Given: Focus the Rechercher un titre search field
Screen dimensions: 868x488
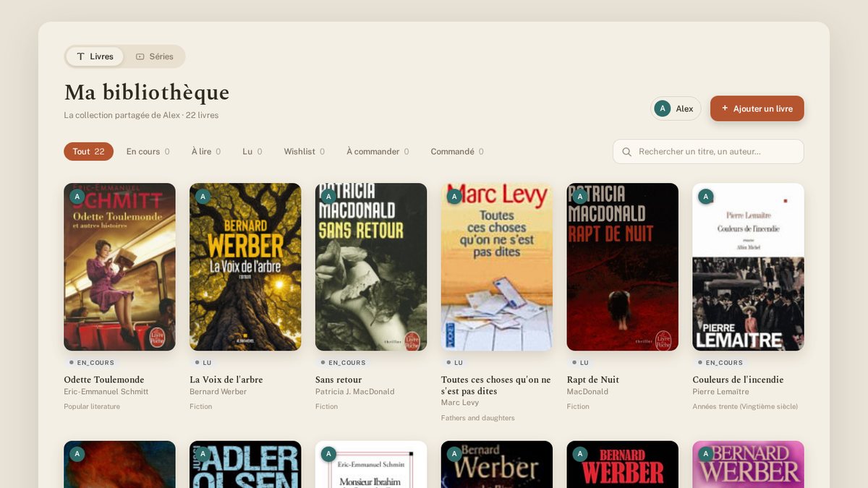Looking at the screenshot, I should (x=708, y=152).
